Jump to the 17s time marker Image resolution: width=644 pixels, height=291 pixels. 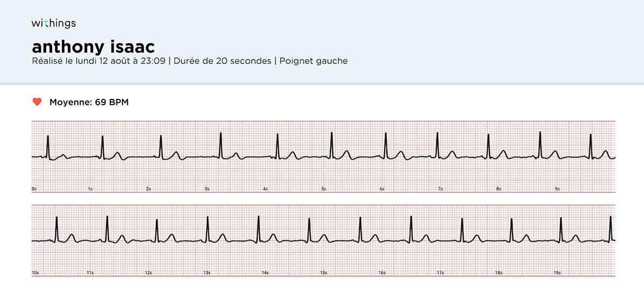click(x=440, y=273)
